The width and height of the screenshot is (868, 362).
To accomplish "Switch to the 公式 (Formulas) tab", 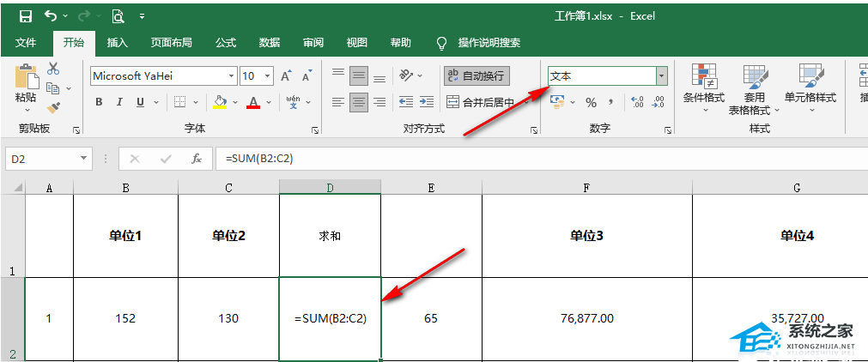I will (x=226, y=42).
